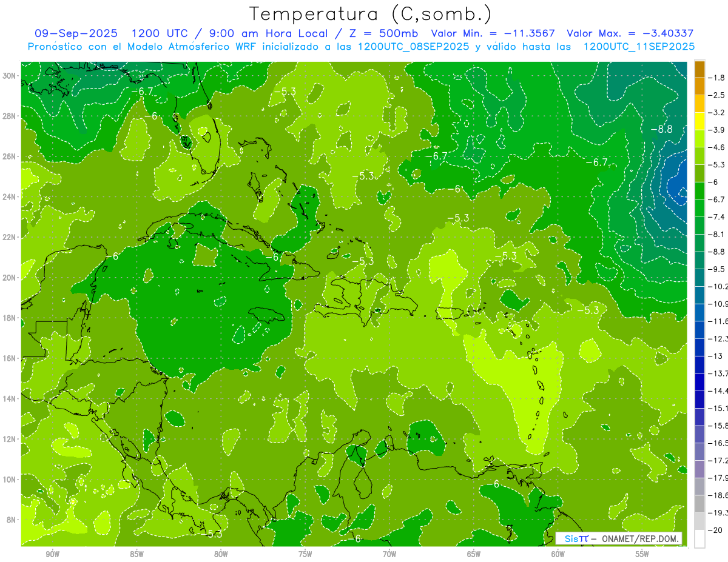The image size is (728, 562).
Task: Click the Sisπ ONAMET/REP.DOM. logo box
Action: tap(619, 538)
